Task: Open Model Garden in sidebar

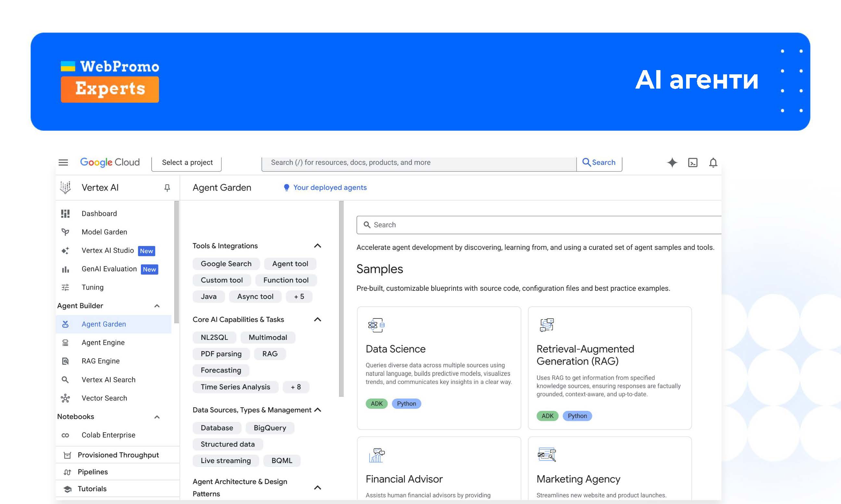Action: point(104,232)
